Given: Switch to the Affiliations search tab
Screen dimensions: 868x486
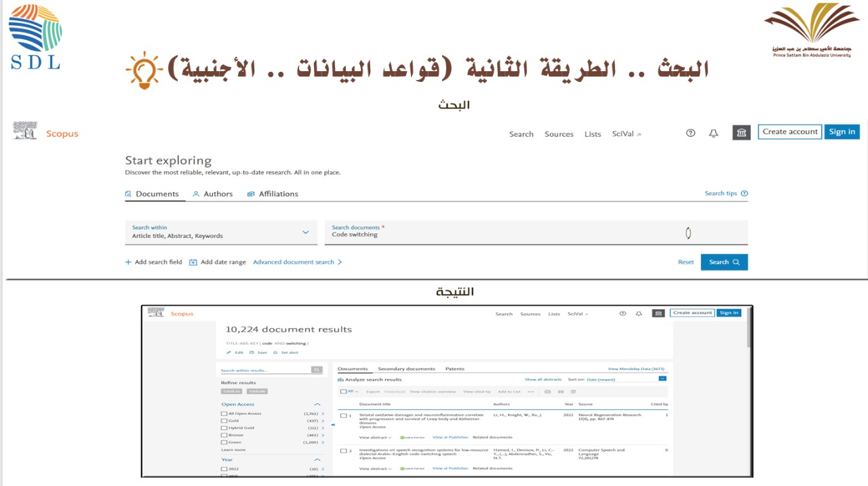Looking at the screenshot, I should (272, 194).
